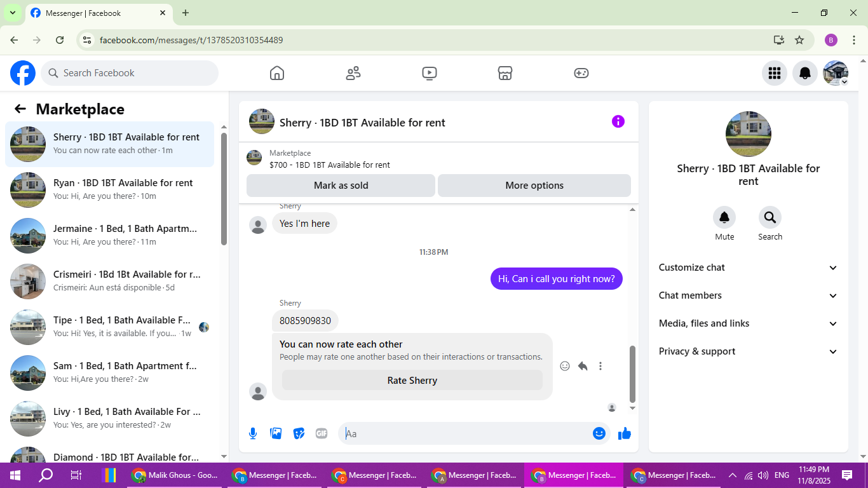Click the chat messages scrollbar thumb
Viewport: 868px width, 488px height.
point(632,374)
